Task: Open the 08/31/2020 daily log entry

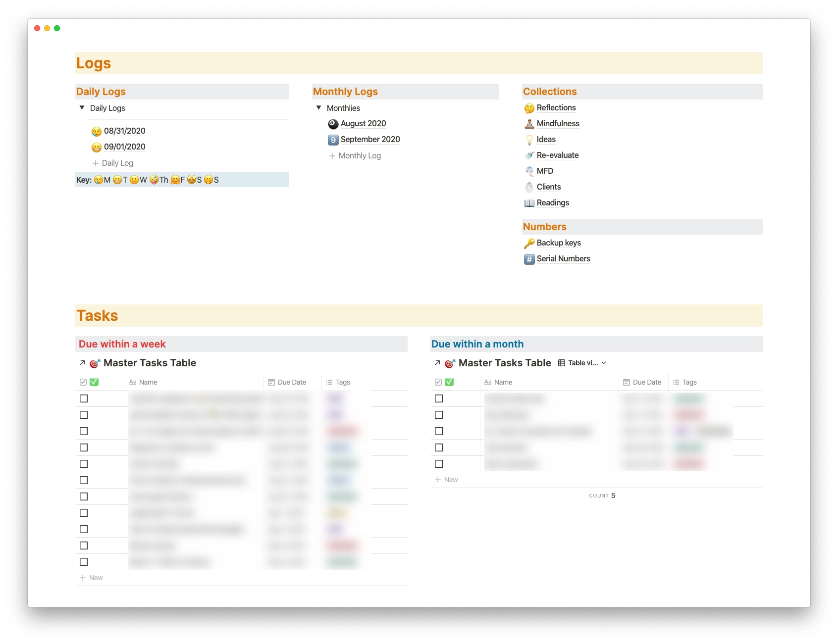Action: pos(124,131)
